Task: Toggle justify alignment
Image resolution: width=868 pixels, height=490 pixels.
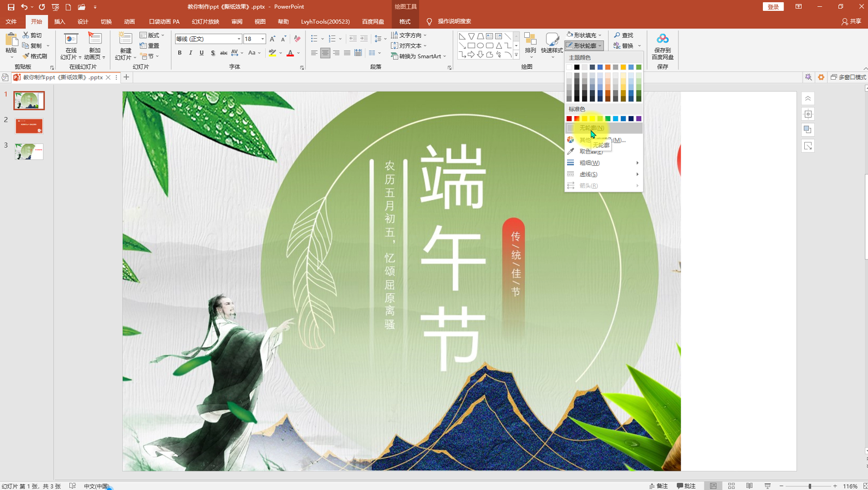Action: click(x=347, y=53)
